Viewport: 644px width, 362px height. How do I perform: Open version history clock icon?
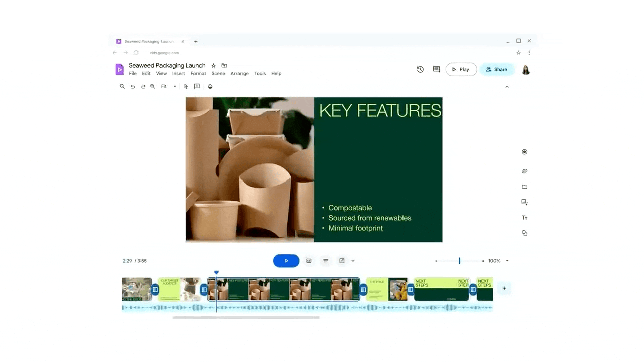420,70
